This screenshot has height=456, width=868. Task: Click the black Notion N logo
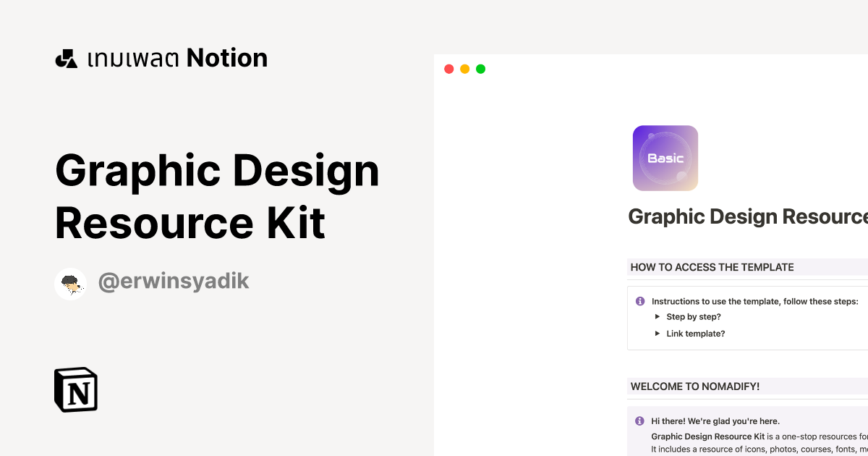click(75, 389)
